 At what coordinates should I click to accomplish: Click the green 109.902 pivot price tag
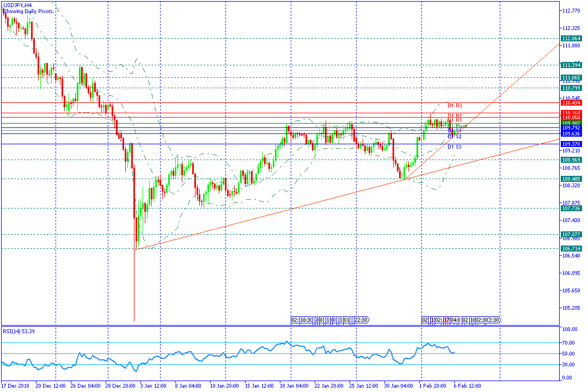pos(571,124)
